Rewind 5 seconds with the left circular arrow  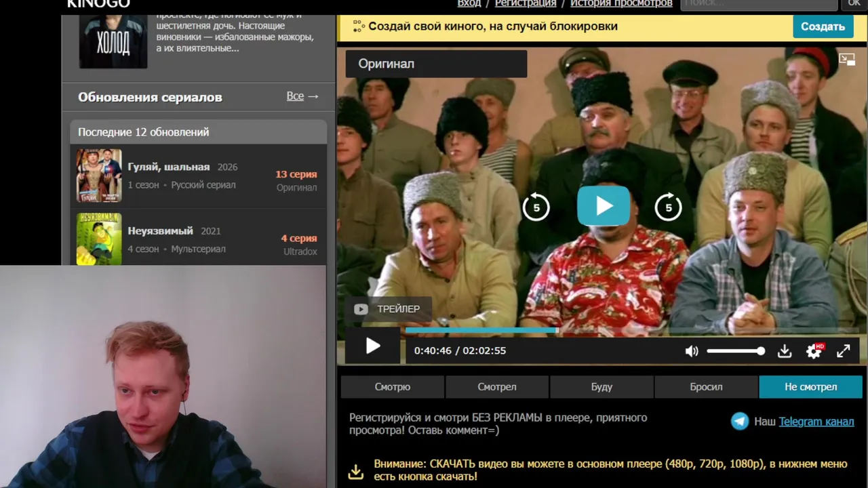[x=536, y=207]
